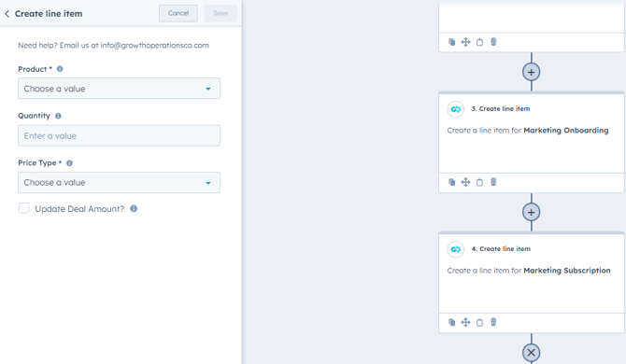Move the step 3 Marketing Onboarding action
Screen dimensions: 626x364
point(465,182)
